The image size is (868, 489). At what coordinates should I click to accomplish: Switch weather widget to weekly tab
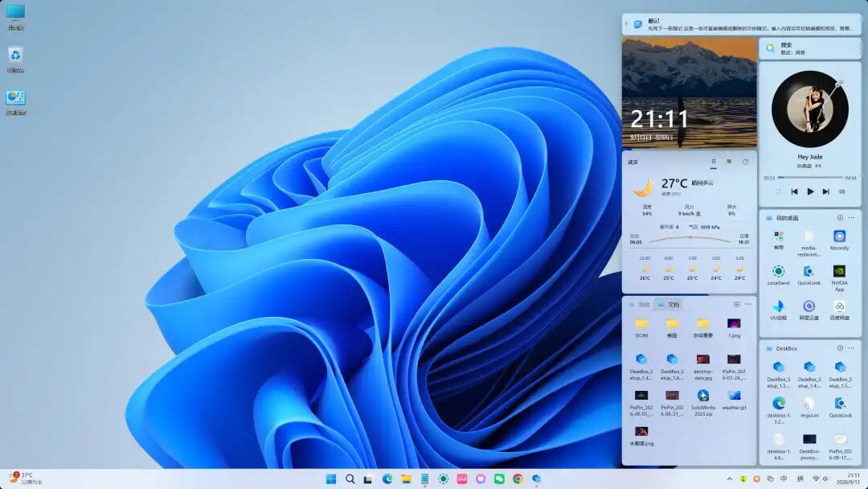[729, 162]
